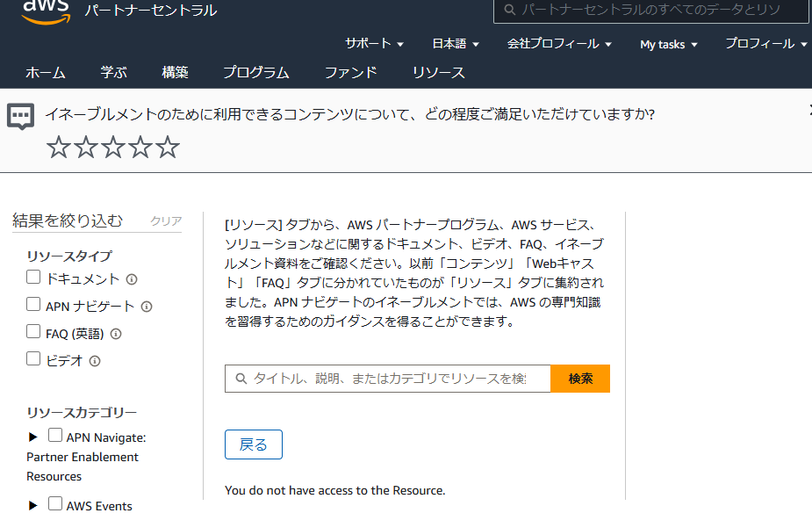812x513 pixels.
Task: Check the AWS Events category
Action: tap(55, 503)
